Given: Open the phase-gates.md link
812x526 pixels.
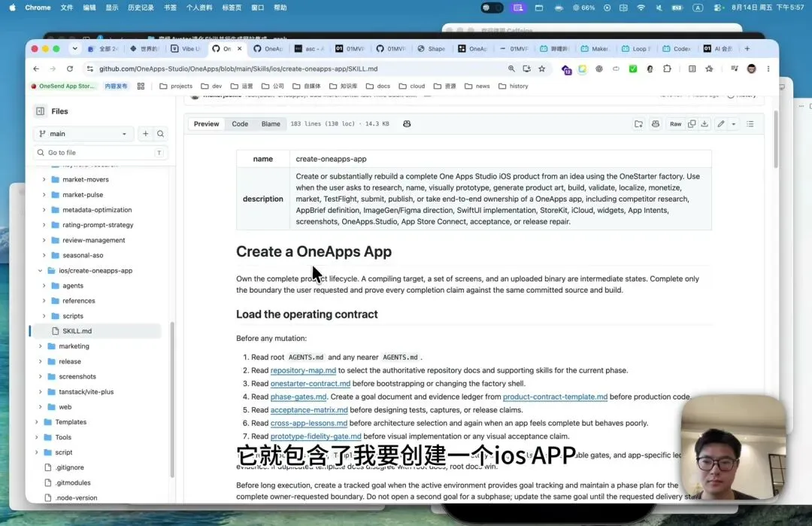Looking at the screenshot, I should (x=298, y=397).
